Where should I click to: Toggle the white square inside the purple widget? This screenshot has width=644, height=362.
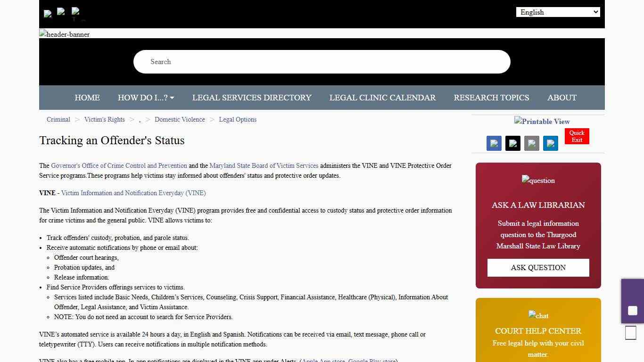pyautogui.click(x=632, y=310)
